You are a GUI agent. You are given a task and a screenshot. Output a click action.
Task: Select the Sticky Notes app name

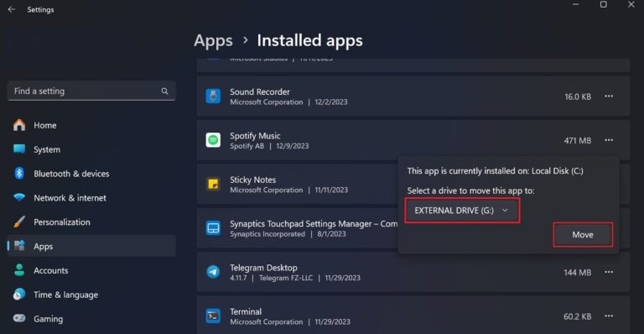tap(253, 180)
